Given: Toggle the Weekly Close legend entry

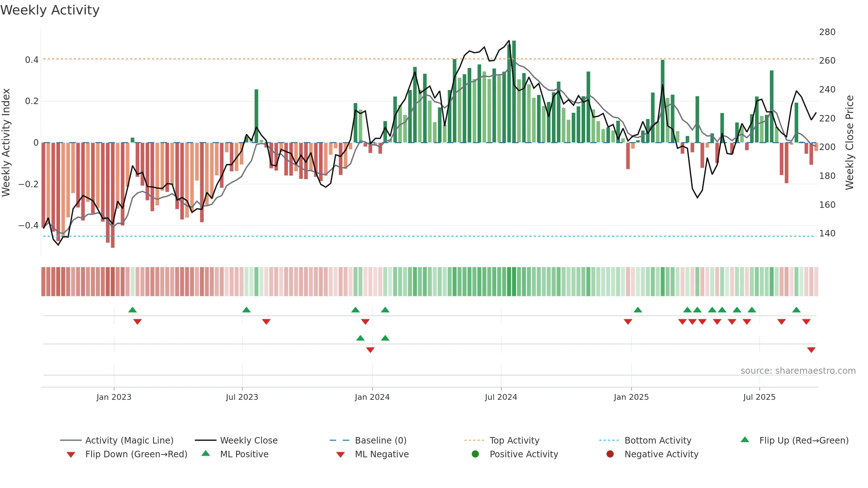Looking at the screenshot, I should [236, 440].
